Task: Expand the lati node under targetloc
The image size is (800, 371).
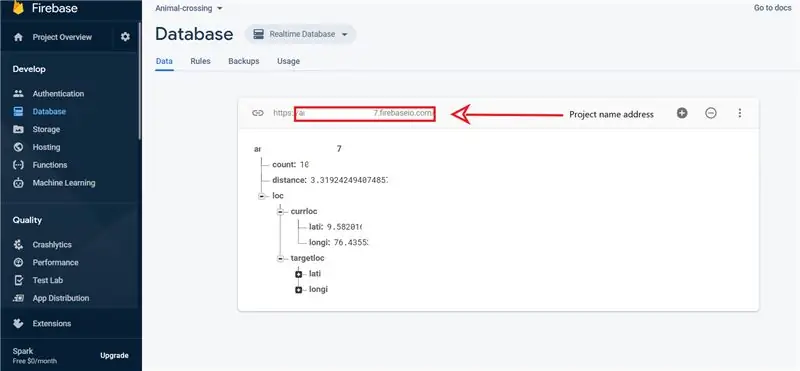Action: (x=298, y=274)
